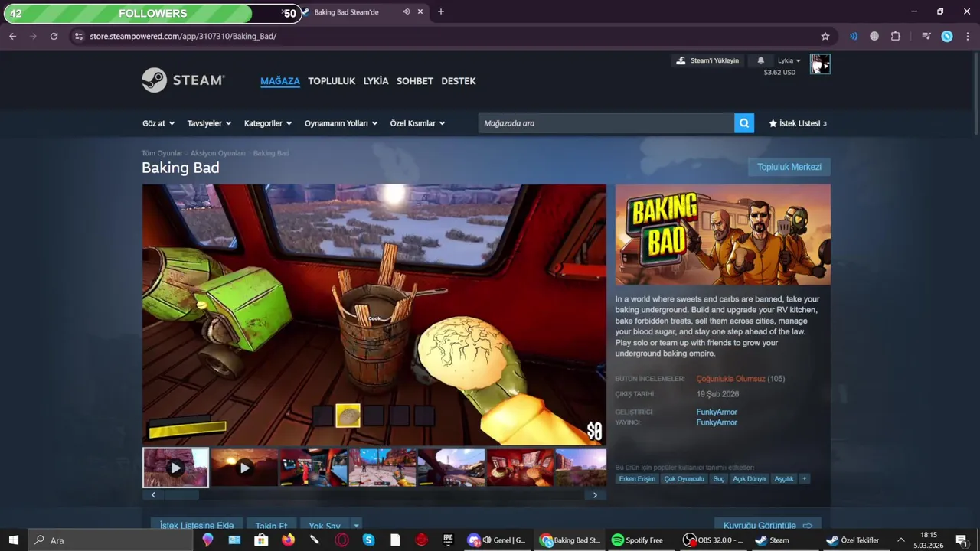The width and height of the screenshot is (980, 551).
Task: Click the site information icon in the address bar
Action: pyautogui.click(x=78, y=36)
